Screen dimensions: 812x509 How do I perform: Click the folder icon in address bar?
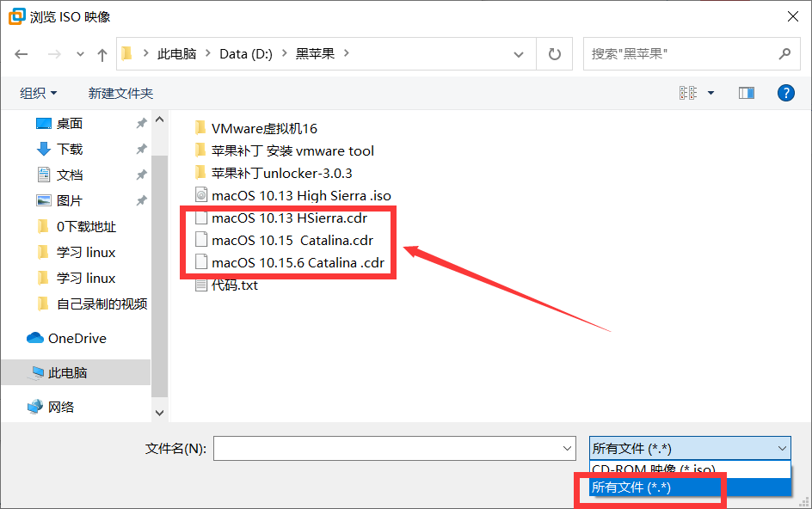point(127,53)
